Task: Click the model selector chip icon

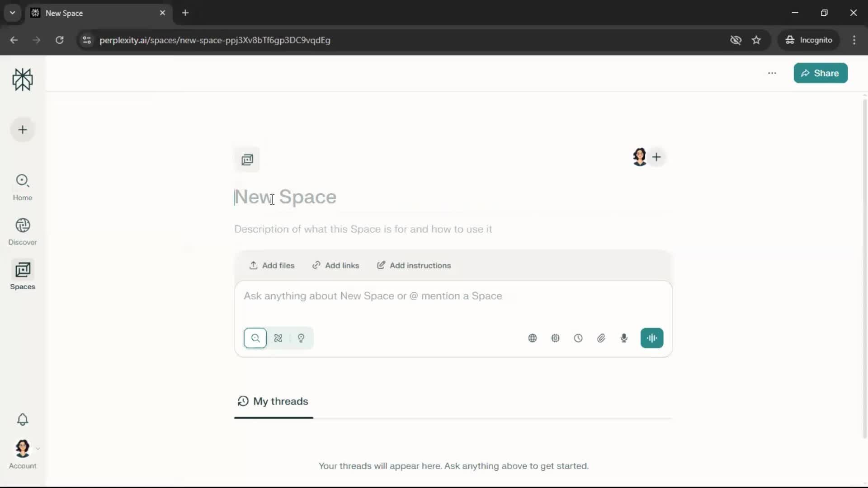Action: pyautogui.click(x=555, y=338)
